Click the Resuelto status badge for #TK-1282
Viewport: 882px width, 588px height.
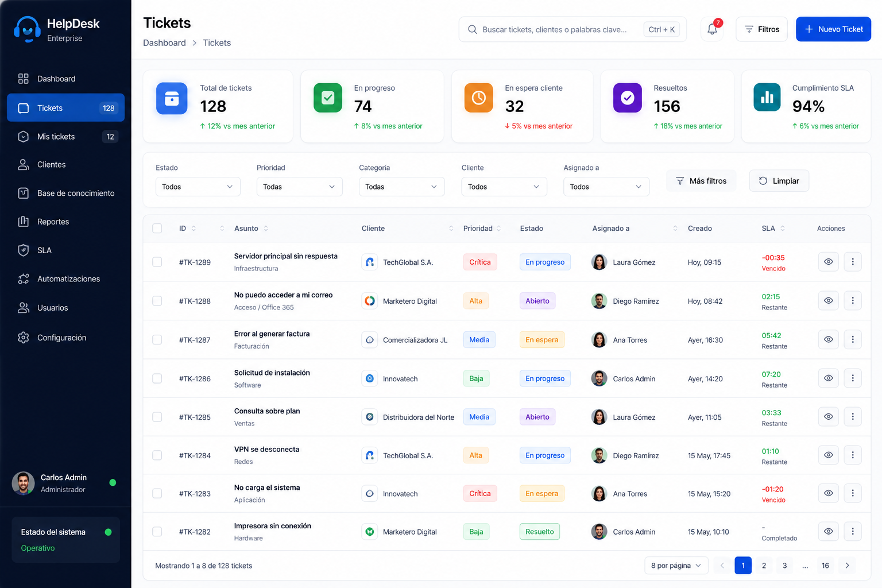[x=540, y=532]
